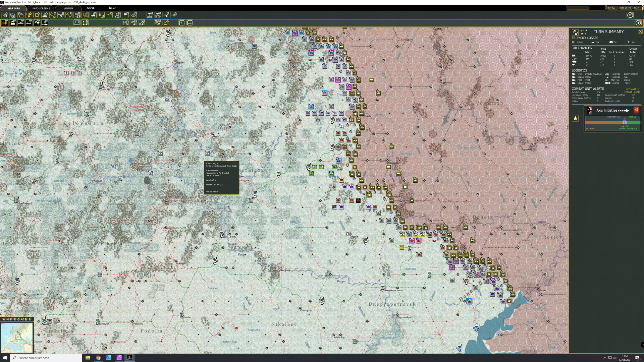
Task: Click the Dec 21 1941 date indicator
Action: pyautogui.click(x=626, y=8)
